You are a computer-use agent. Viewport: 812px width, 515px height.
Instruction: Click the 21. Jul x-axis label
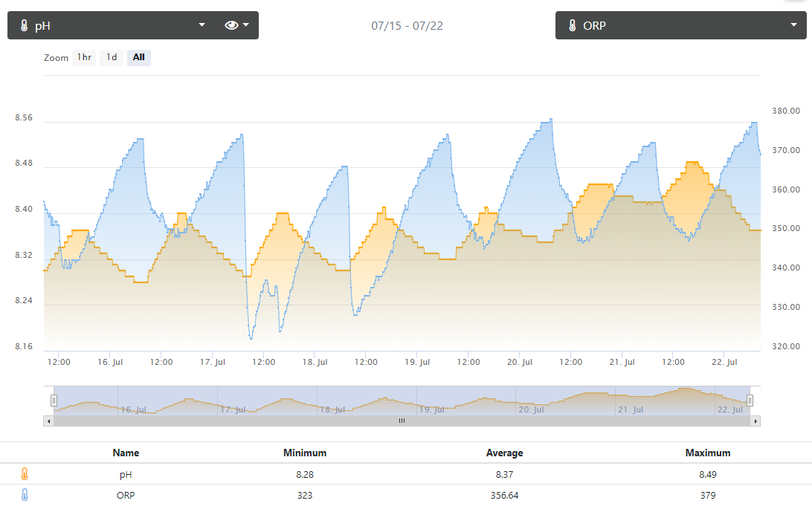coord(622,363)
